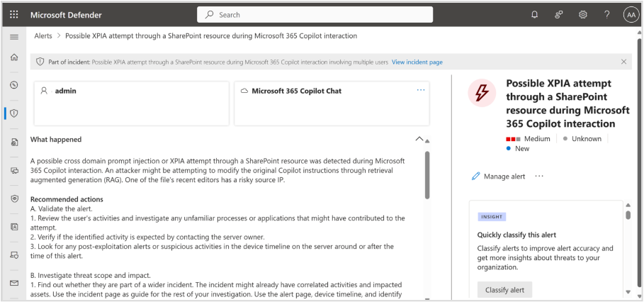
Task: Click the New status indicator
Action: pyautogui.click(x=517, y=148)
